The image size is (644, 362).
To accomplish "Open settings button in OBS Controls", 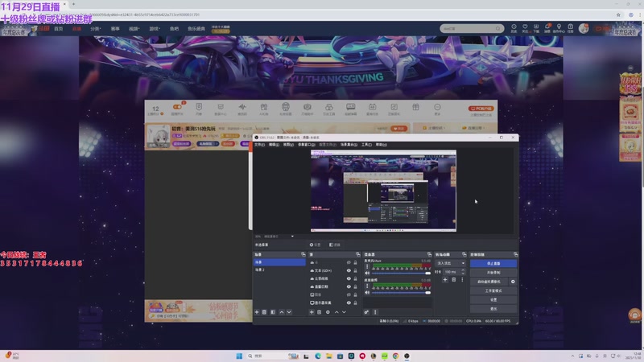I will coord(493,300).
